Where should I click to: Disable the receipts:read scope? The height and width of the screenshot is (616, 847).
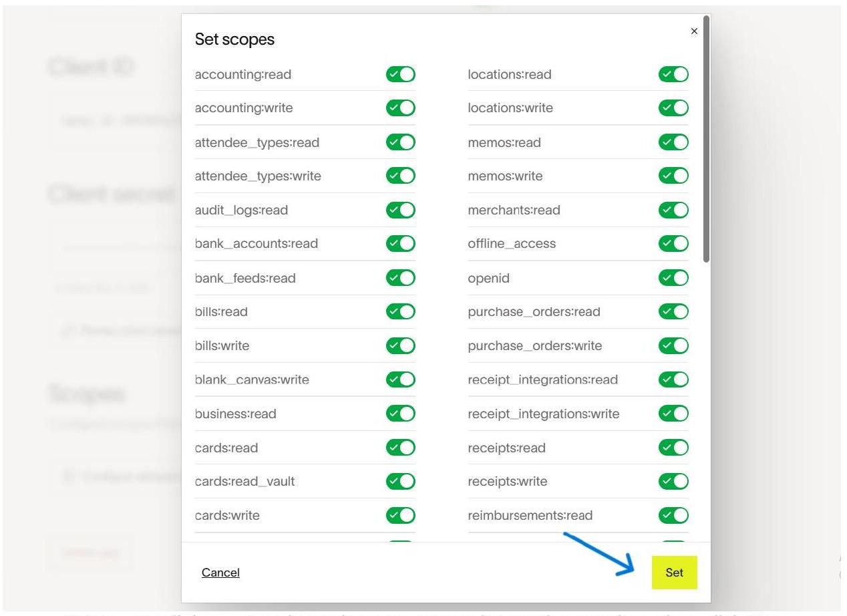pos(673,448)
